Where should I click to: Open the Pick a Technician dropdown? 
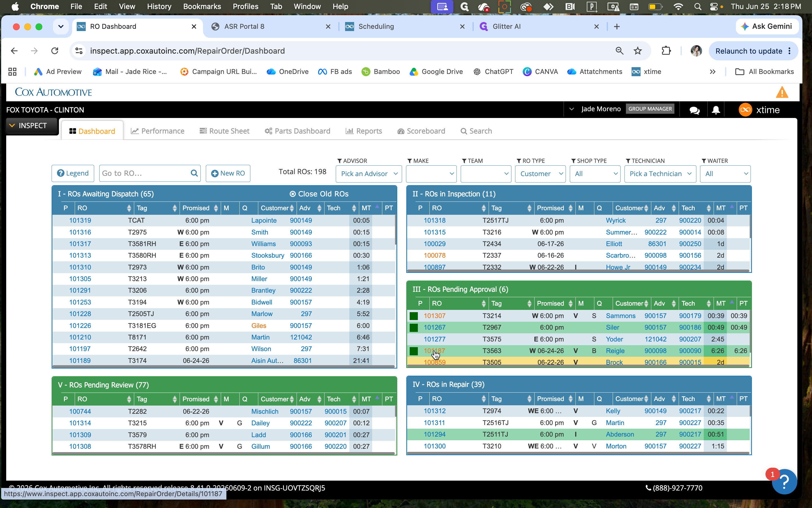[x=660, y=174]
